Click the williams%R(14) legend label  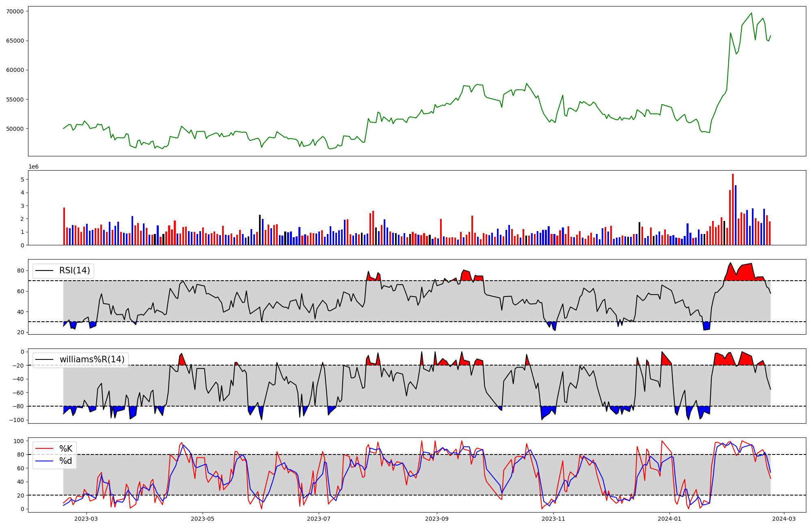(92, 359)
